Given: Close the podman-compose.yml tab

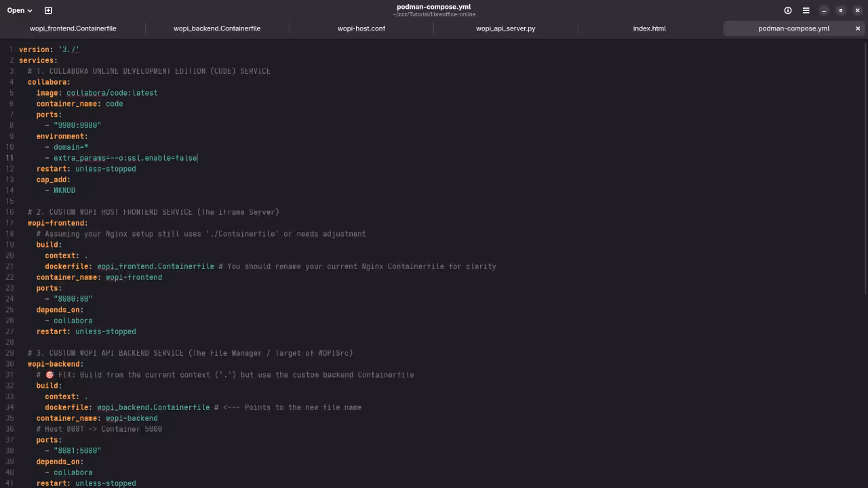Looking at the screenshot, I should tap(858, 28).
